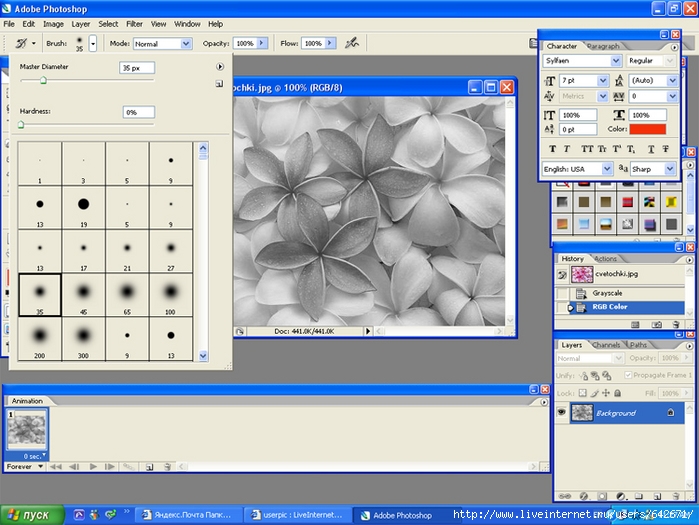Viewport: 699px width, 525px height.
Task: Create a new layer group
Action: click(639, 496)
